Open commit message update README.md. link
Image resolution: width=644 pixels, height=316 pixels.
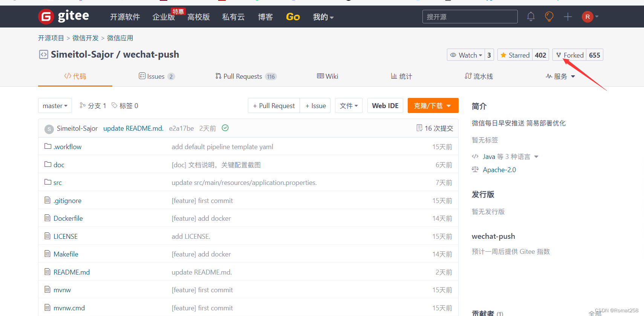133,128
